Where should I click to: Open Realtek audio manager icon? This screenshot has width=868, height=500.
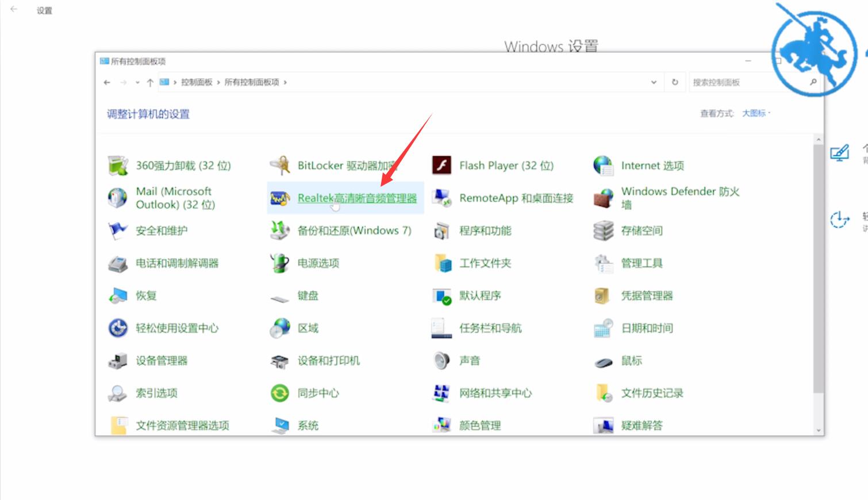(280, 198)
